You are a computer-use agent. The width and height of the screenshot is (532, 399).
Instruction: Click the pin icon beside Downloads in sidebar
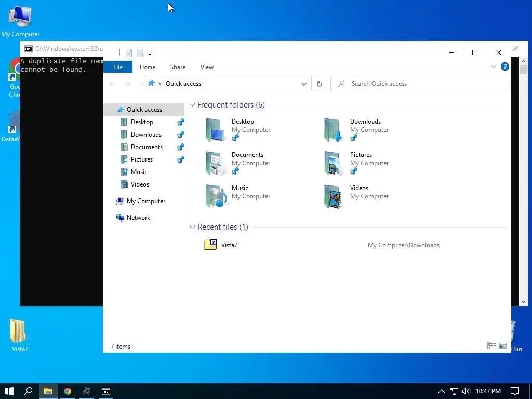click(x=180, y=135)
